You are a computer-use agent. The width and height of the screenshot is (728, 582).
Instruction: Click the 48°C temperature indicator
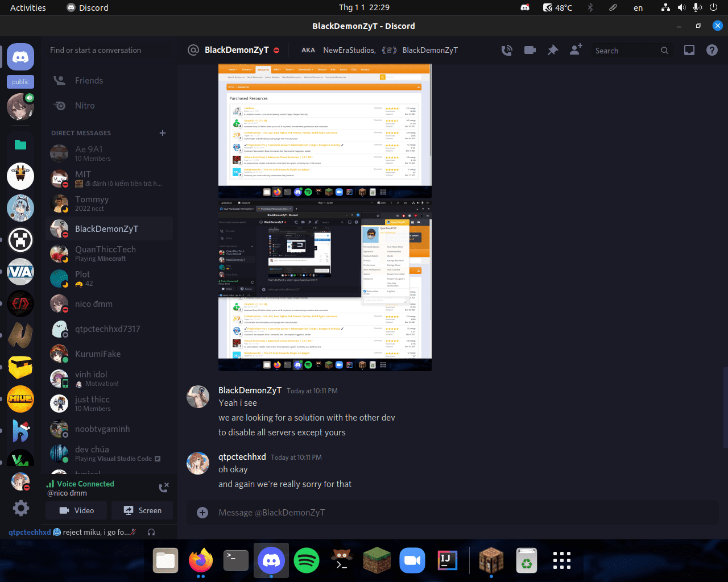pyautogui.click(x=557, y=7)
